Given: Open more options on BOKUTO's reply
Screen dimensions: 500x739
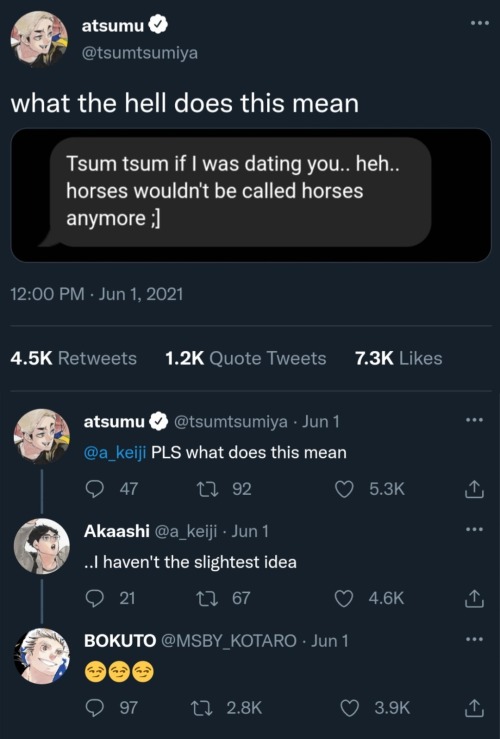Looking at the screenshot, I should [x=474, y=639].
